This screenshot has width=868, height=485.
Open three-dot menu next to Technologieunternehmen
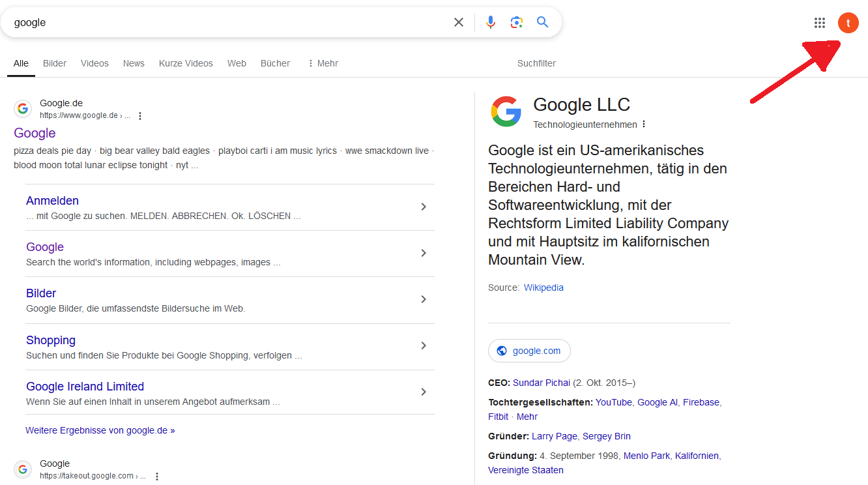[644, 124]
